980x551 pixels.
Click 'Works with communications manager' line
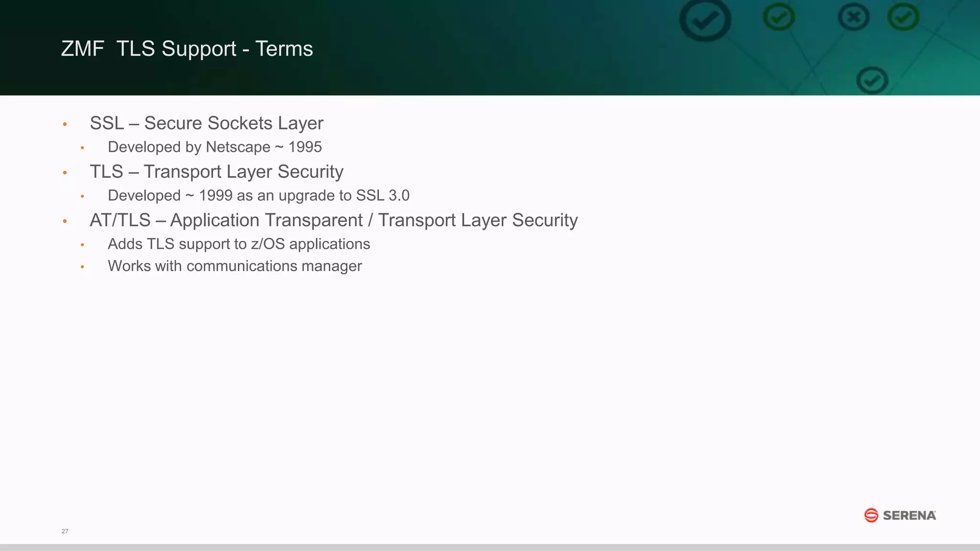click(235, 266)
